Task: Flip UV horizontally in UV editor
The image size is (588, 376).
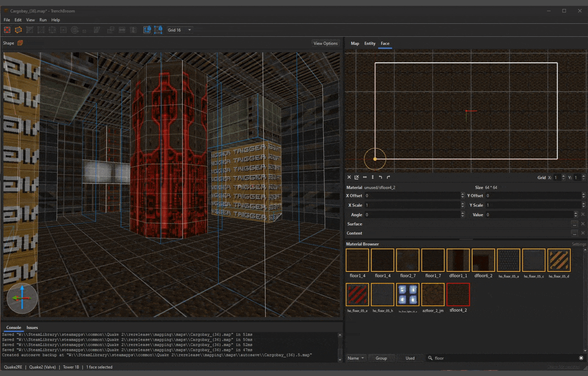Action: [x=365, y=177]
